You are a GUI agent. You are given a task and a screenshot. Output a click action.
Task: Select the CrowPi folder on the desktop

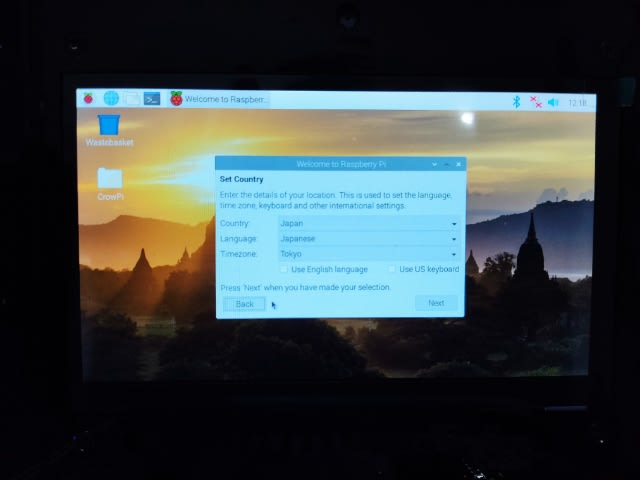(x=110, y=184)
